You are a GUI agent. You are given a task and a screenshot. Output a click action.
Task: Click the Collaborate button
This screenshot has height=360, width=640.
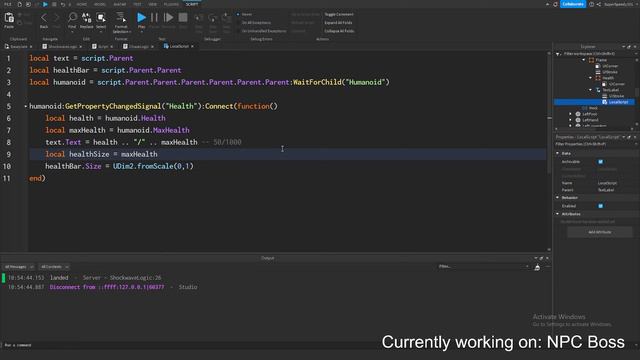tap(573, 4)
